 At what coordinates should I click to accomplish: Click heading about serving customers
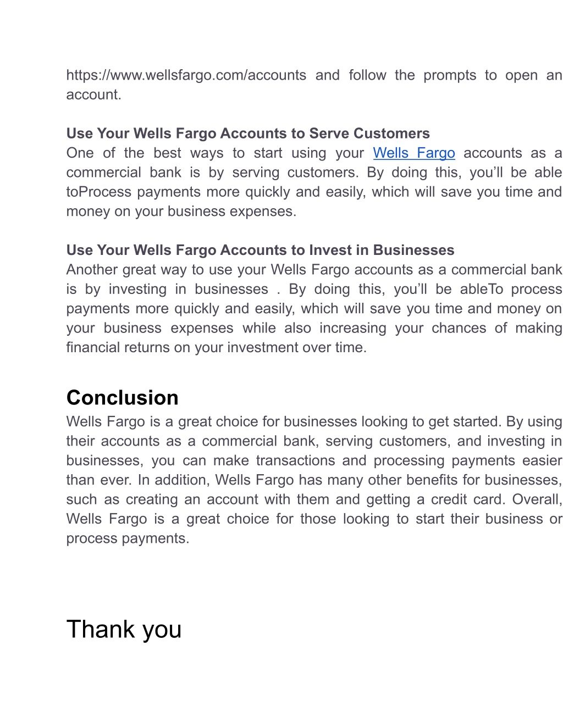(248, 134)
